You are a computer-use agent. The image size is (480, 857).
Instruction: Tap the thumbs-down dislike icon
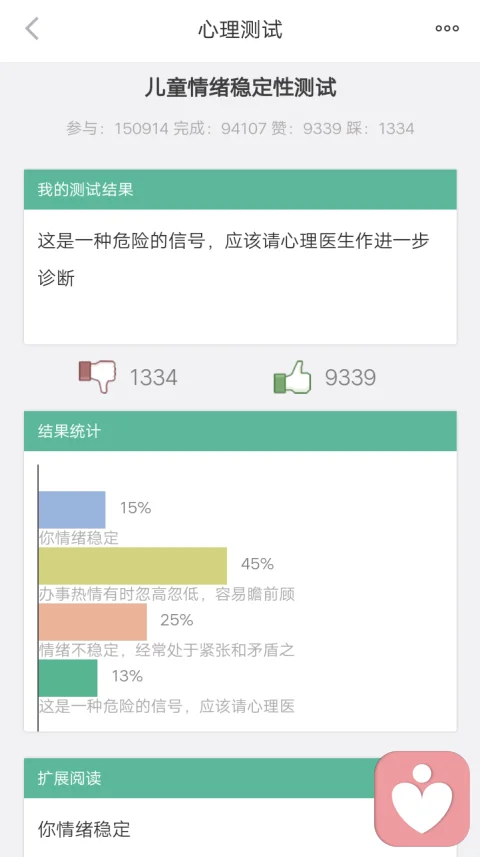[98, 376]
